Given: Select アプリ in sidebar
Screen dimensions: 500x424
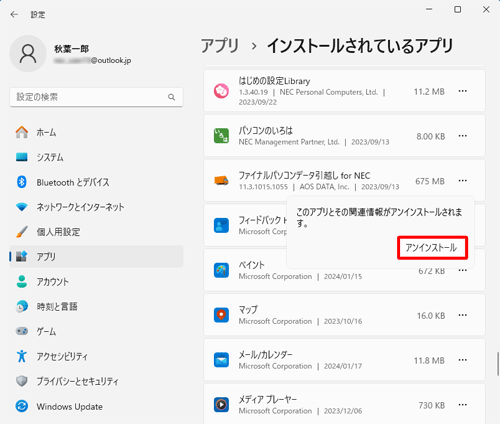Looking at the screenshot, I should [96, 257].
